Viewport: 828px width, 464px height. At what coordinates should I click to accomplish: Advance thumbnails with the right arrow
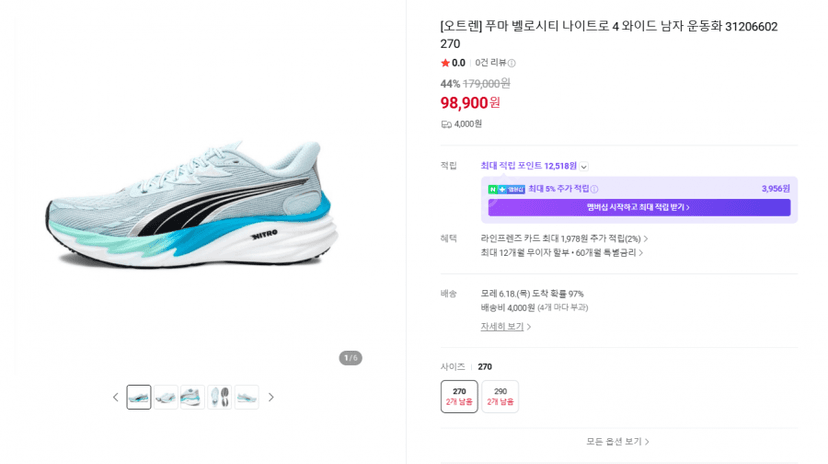(x=271, y=397)
